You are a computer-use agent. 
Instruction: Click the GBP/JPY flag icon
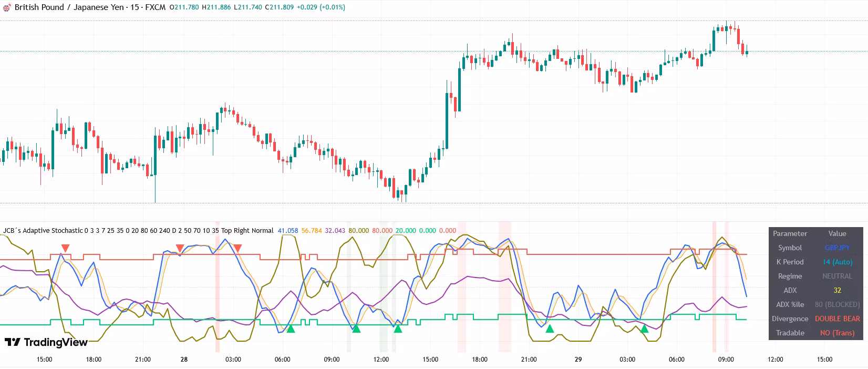(x=6, y=7)
